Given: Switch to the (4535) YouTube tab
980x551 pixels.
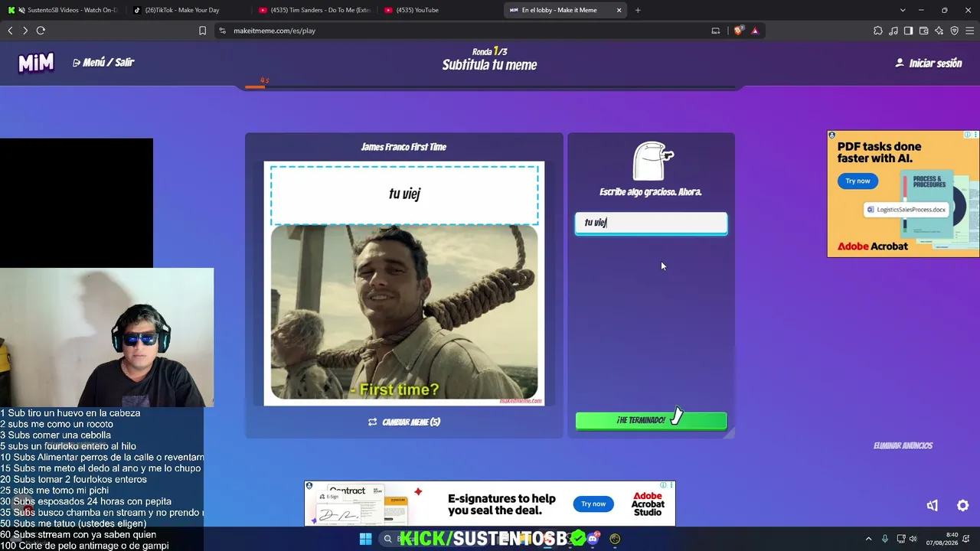Looking at the screenshot, I should [439, 10].
